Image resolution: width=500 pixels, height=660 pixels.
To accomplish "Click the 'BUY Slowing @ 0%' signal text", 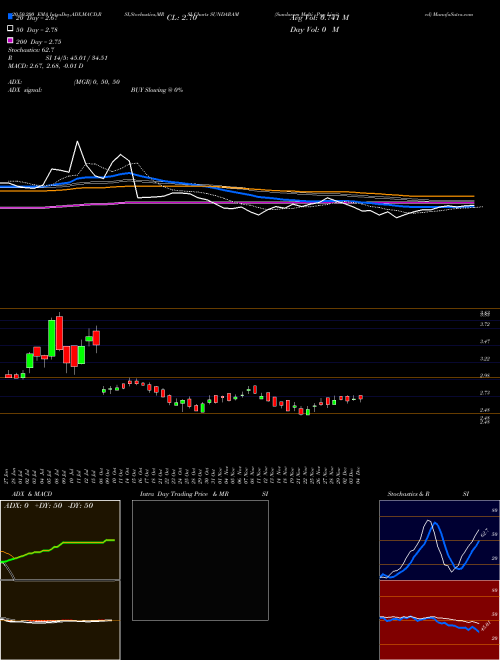I will [157, 90].
